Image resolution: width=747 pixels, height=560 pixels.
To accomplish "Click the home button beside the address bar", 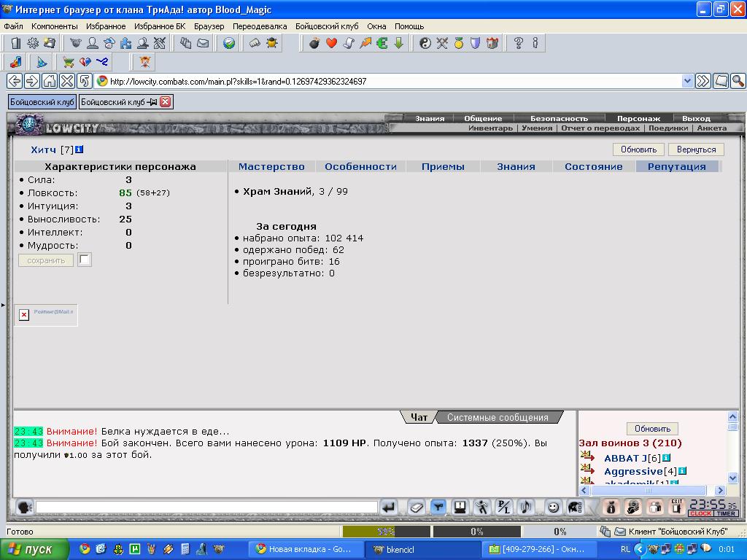I will pos(49,81).
